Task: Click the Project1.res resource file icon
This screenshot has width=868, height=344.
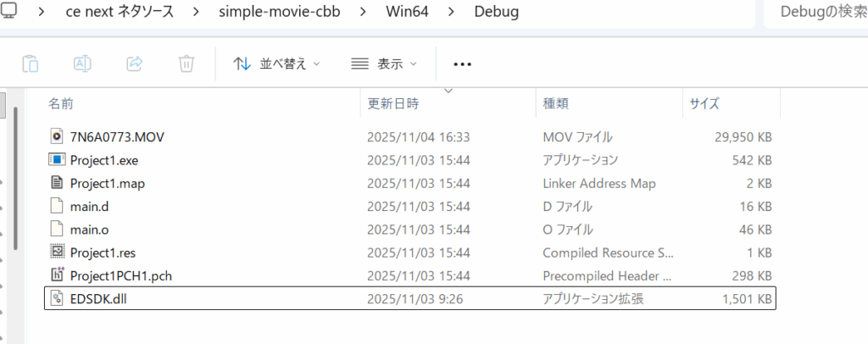Action: (57, 252)
